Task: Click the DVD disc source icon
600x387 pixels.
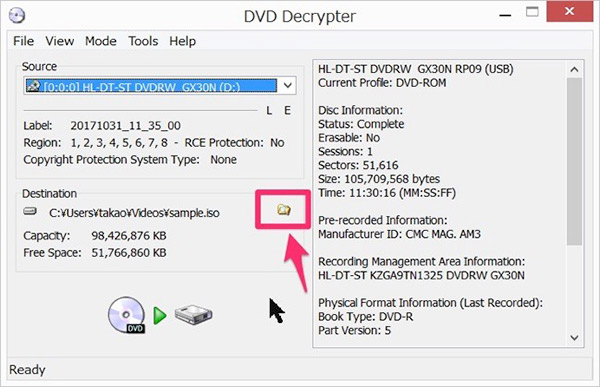Action: pos(127,315)
